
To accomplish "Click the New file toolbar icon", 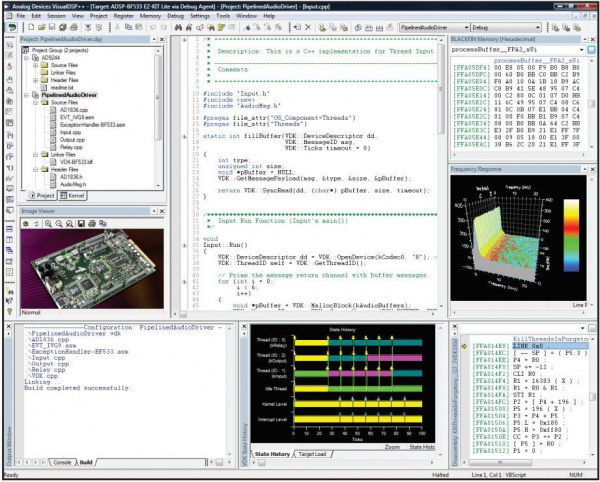I will tap(31, 28).
